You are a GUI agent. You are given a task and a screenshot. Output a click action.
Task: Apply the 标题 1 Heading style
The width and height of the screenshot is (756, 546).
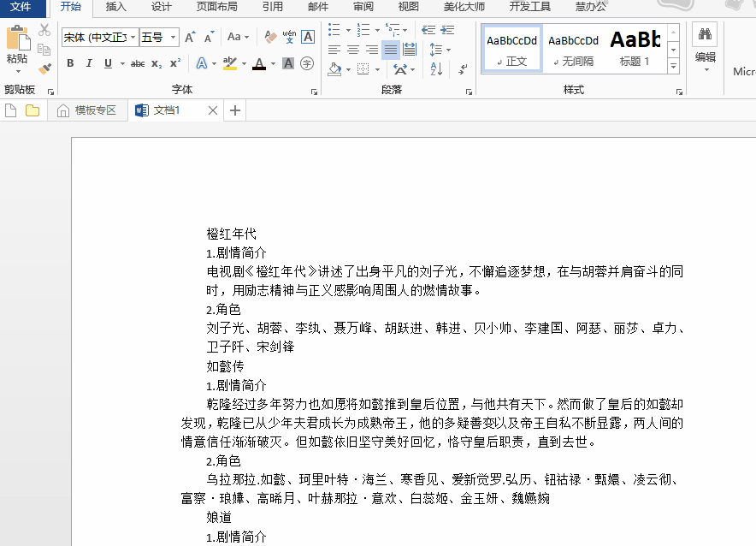click(635, 49)
